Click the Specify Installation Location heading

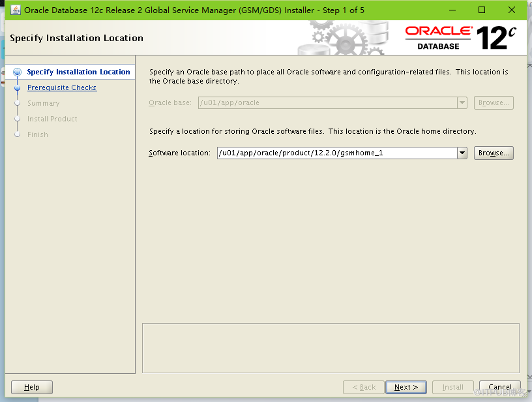click(x=77, y=38)
